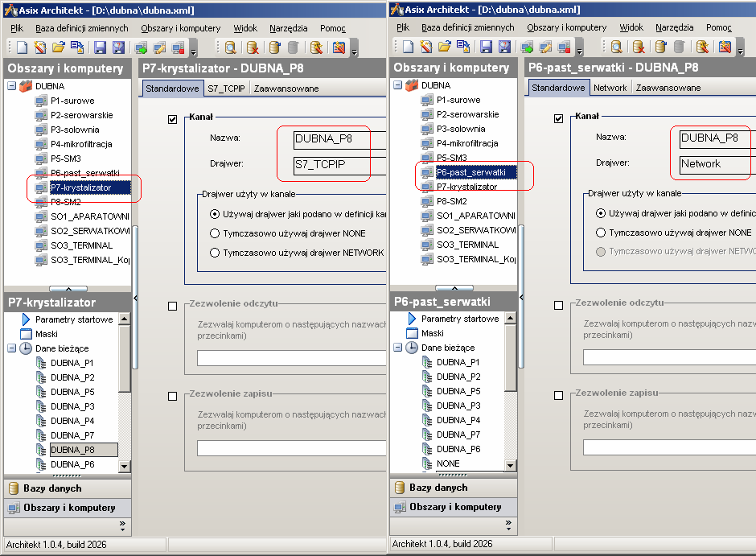Click 'Bazy danych' button in right window

click(x=454, y=488)
